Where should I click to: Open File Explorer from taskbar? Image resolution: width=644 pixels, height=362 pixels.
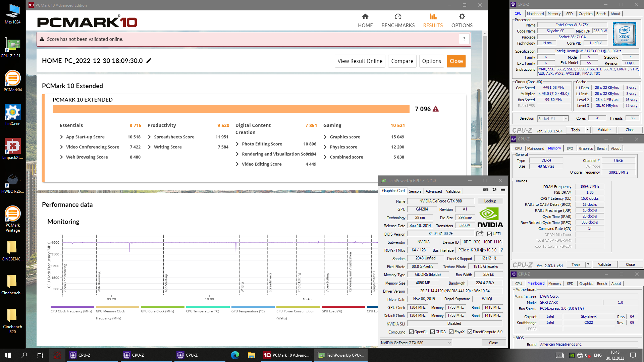[251, 355]
